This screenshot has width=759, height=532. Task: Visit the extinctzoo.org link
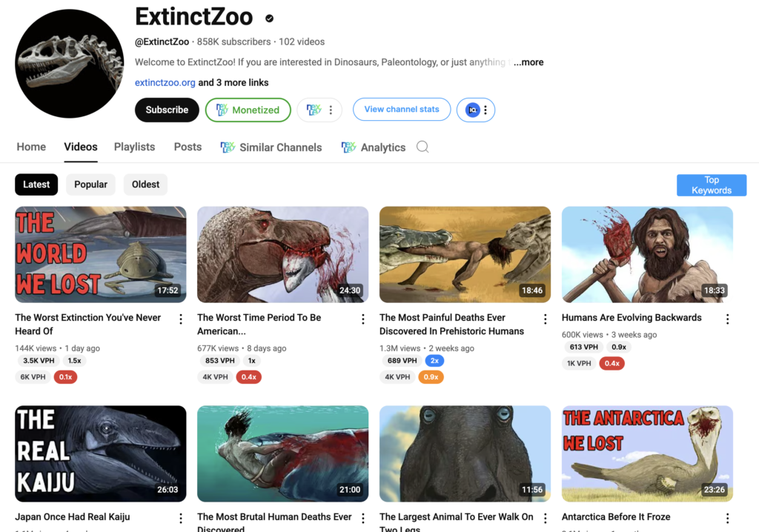point(165,82)
